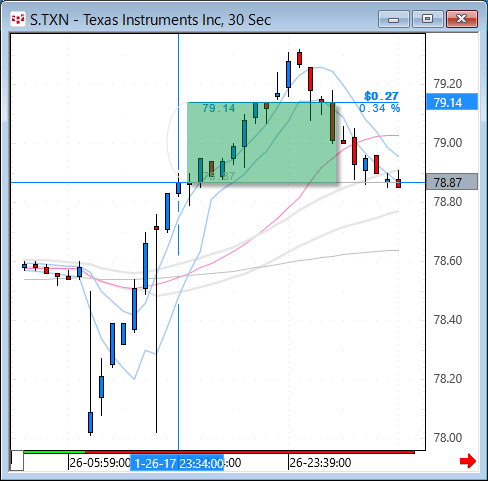This screenshot has height=481, width=488.
Task: Click the red scroll-right arrow icon
Action: (x=468, y=461)
